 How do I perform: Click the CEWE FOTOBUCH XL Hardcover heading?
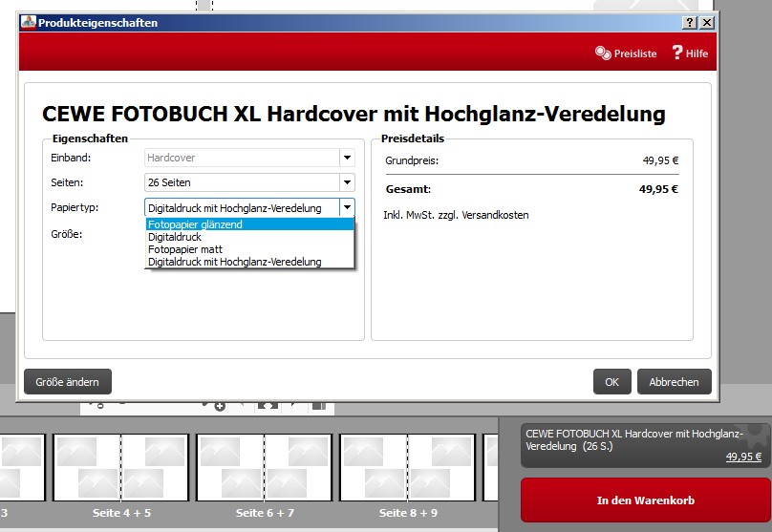click(x=354, y=114)
